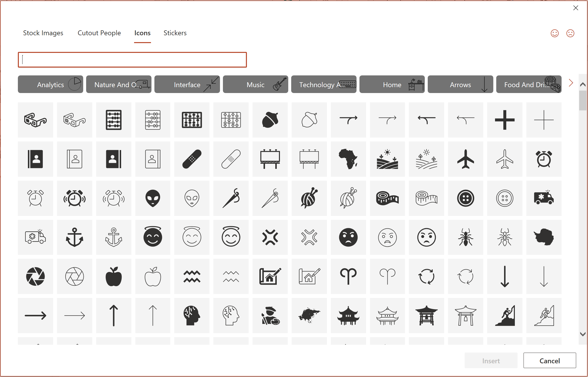Screen dimensions: 588x377
Task: Select the filled angry face icon
Action: coord(348,237)
